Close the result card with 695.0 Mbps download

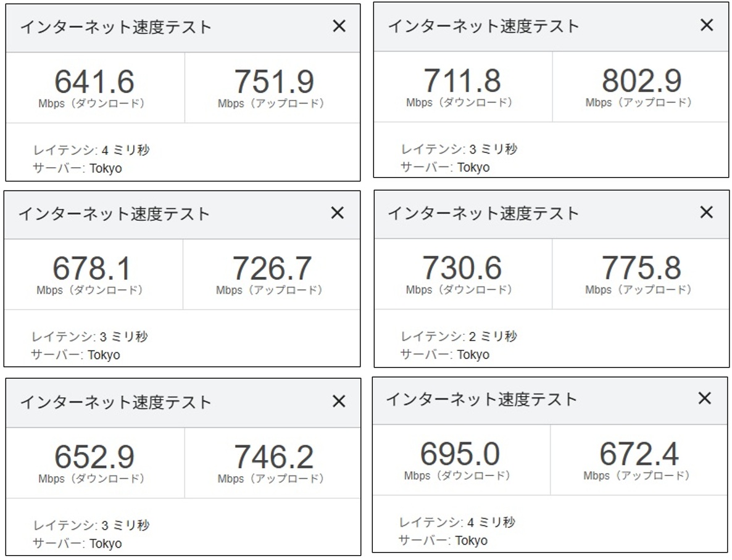(x=705, y=398)
